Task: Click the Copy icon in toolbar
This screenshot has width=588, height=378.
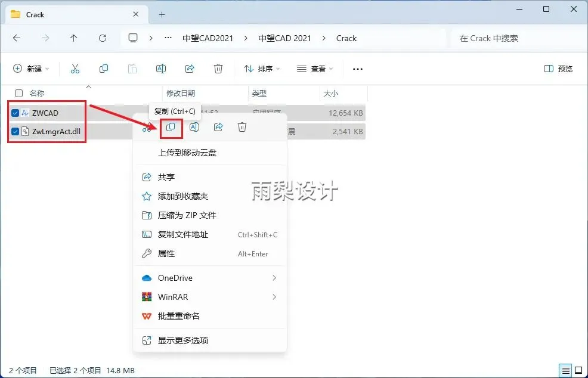Action: pos(104,69)
